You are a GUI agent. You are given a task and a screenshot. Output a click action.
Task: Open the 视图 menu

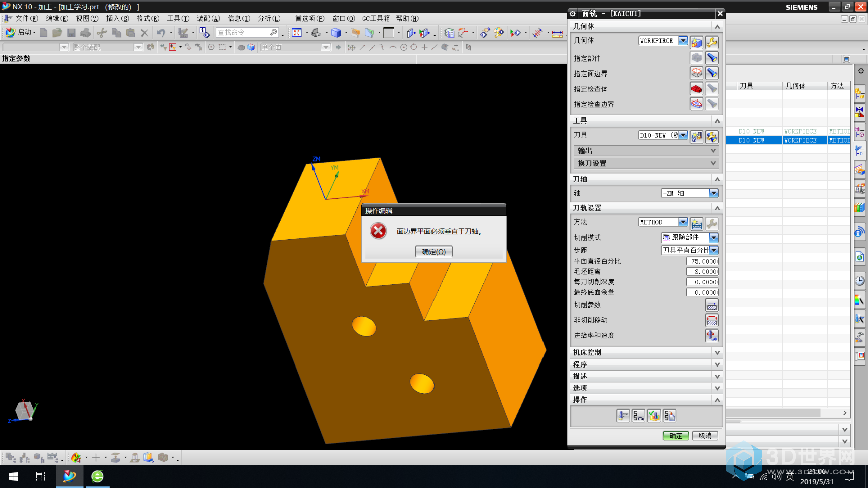click(87, 18)
